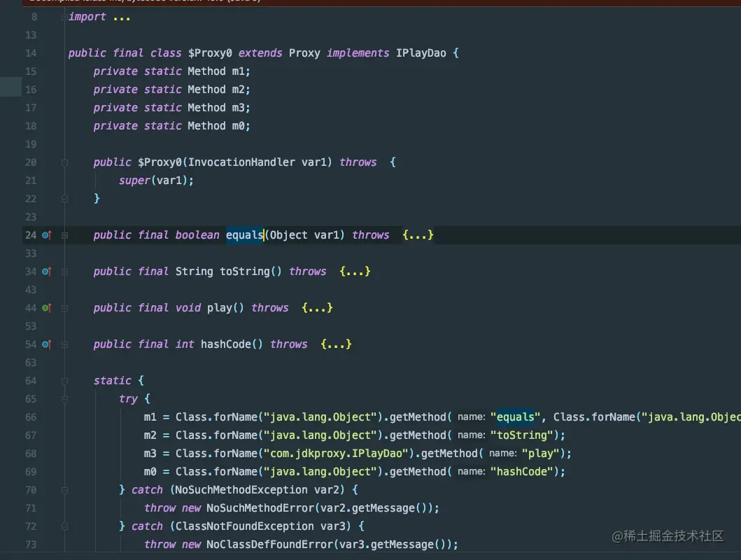Click line number 66 in the gutter
The height and width of the screenshot is (560, 741).
pyautogui.click(x=31, y=416)
